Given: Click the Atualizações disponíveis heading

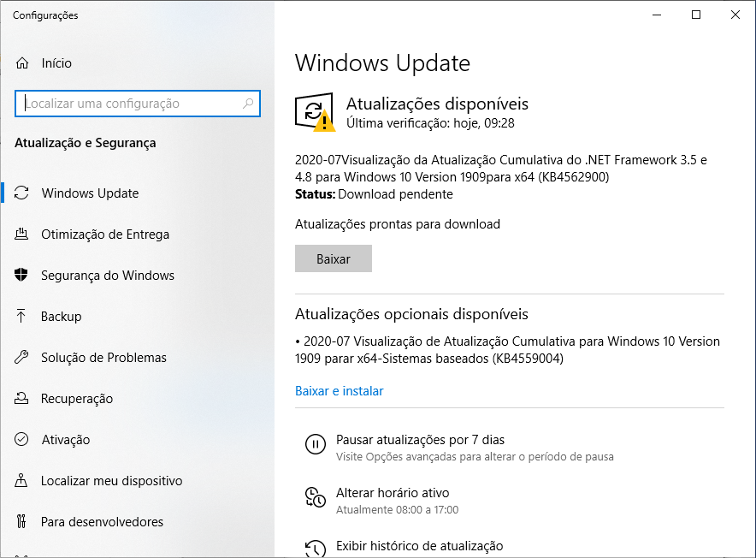Looking at the screenshot, I should [x=437, y=104].
